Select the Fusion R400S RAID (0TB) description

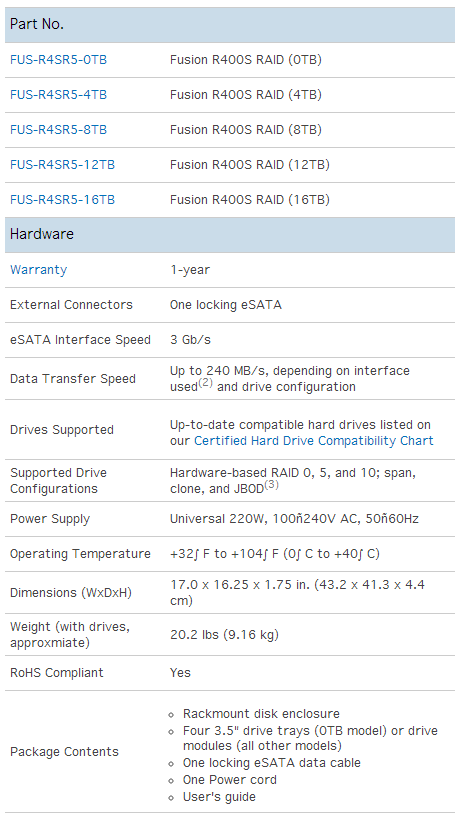point(246,60)
